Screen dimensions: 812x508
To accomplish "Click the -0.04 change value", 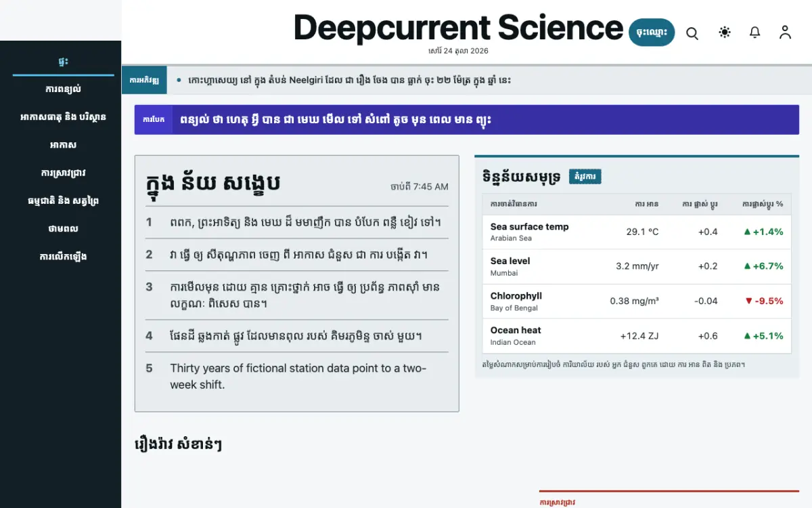I will pos(706,301).
